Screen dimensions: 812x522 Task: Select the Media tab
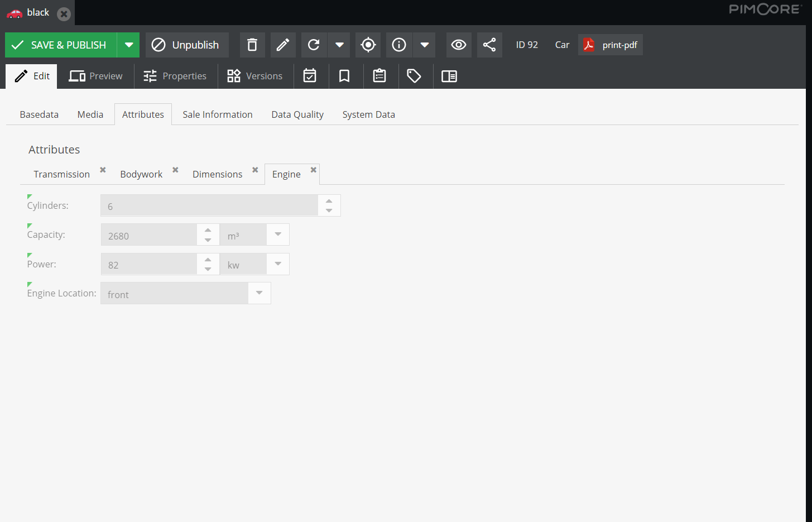(x=90, y=114)
